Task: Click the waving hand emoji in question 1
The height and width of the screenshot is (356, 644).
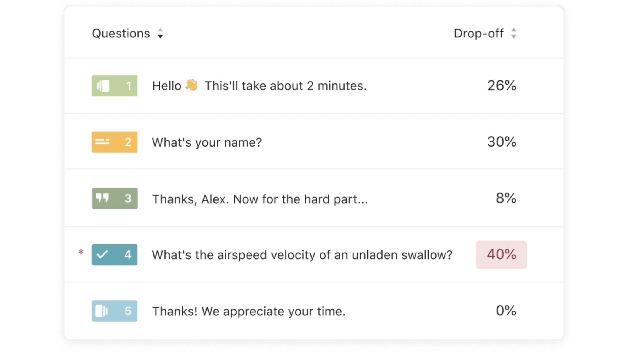Action: click(192, 85)
